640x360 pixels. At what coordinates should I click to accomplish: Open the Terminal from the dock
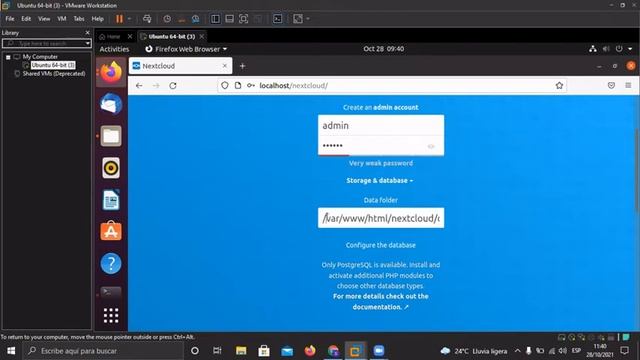tap(111, 292)
